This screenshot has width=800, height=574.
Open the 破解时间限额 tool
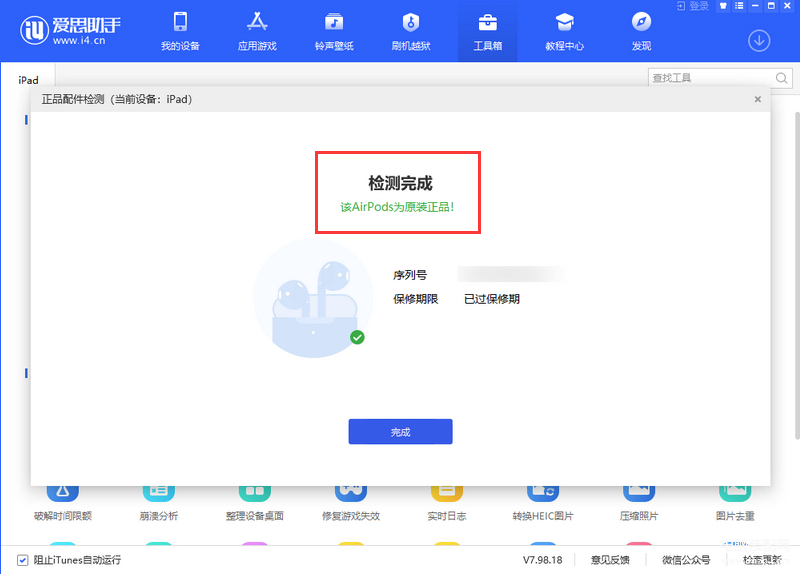coord(63,503)
